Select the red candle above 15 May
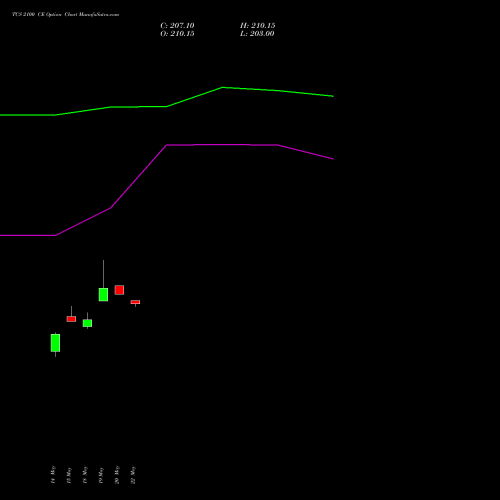 click(x=71, y=319)
